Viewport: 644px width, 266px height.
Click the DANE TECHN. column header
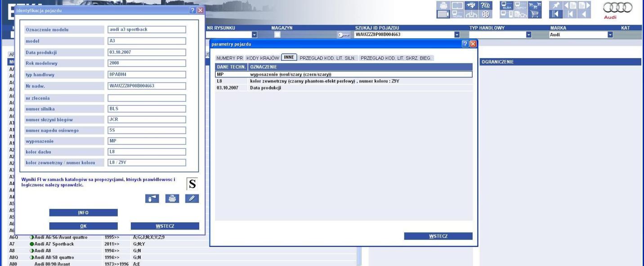(x=231, y=67)
